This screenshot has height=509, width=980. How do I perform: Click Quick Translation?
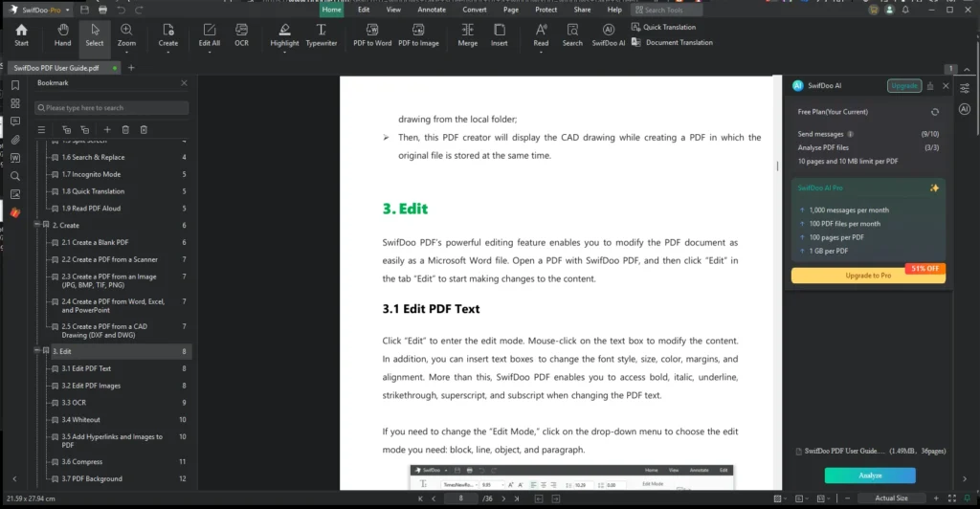pyautogui.click(x=663, y=27)
